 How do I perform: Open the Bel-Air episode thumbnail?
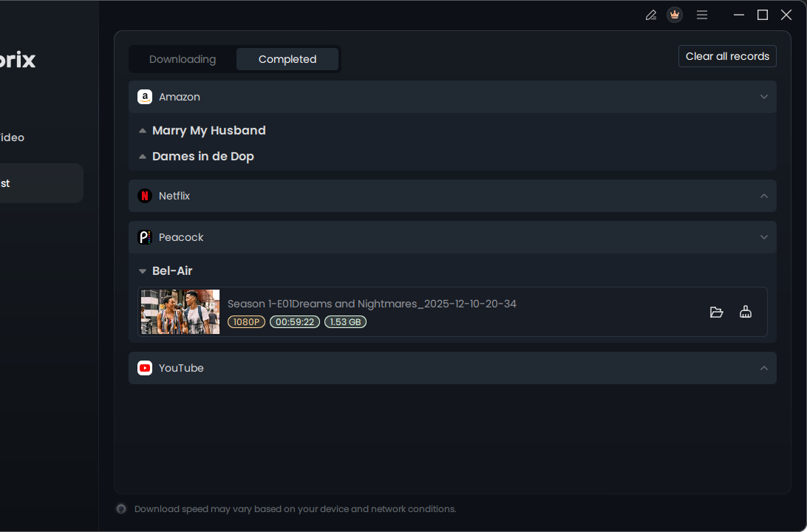tap(180, 312)
